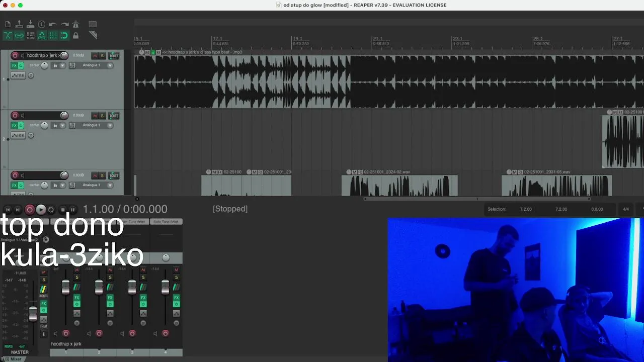Toggle the metronome icon

click(75, 24)
